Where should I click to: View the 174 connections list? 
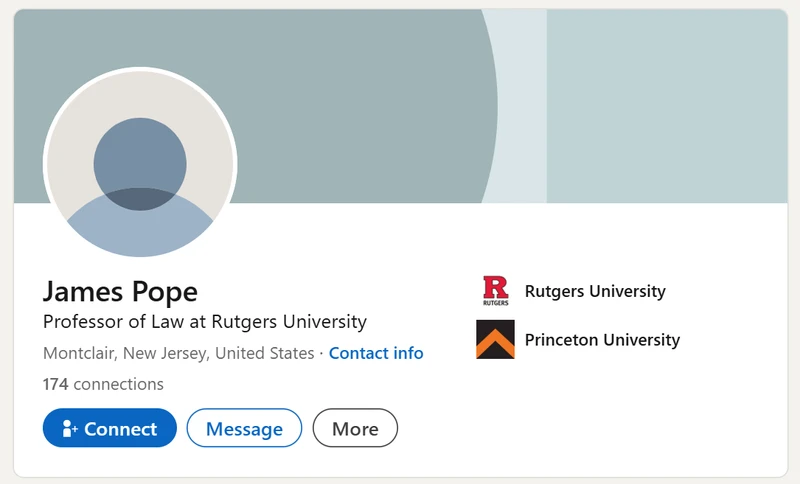tap(103, 384)
